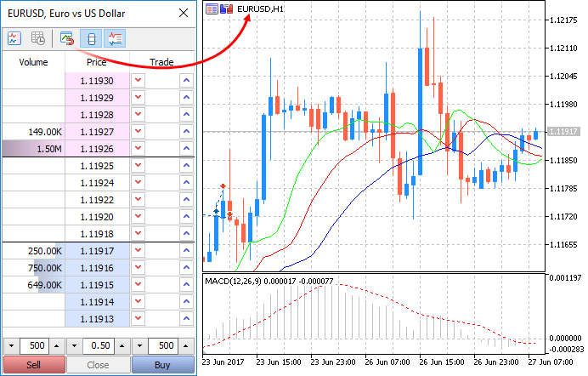Click the sell arrow at 1.11917
The width and height of the screenshot is (588, 376).
(x=138, y=250)
